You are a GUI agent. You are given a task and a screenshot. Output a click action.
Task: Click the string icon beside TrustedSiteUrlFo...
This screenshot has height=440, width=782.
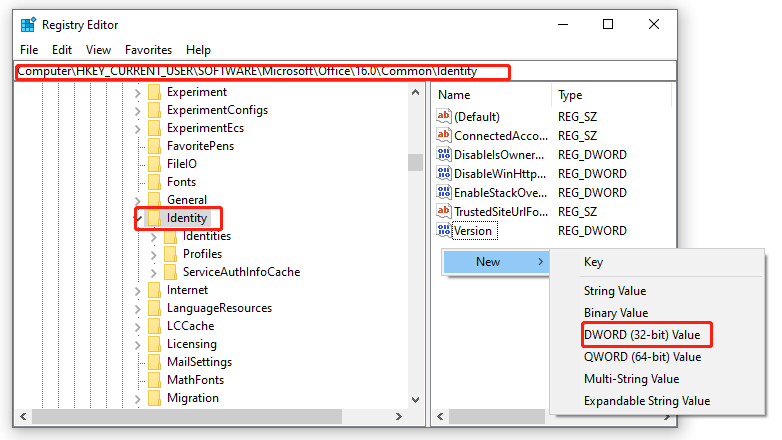click(443, 211)
